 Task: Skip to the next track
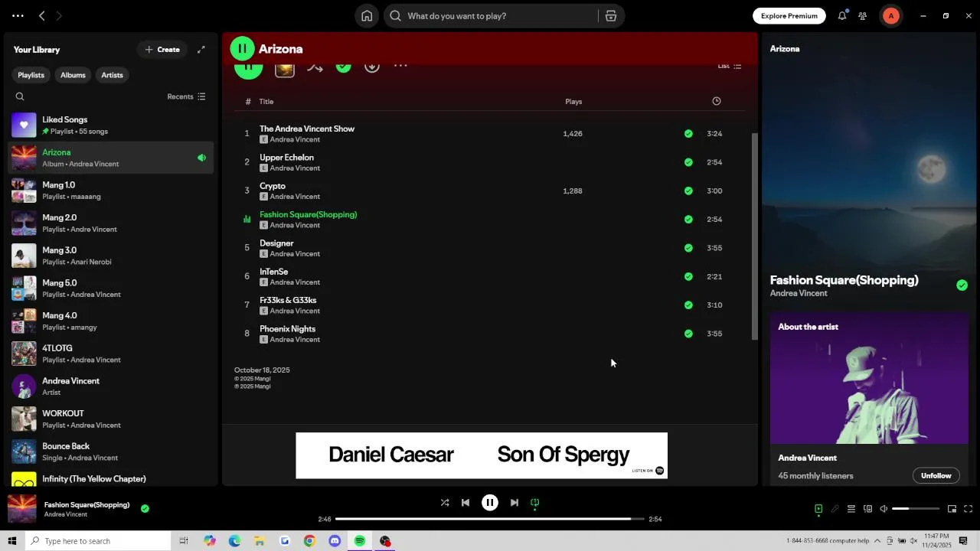tap(514, 503)
